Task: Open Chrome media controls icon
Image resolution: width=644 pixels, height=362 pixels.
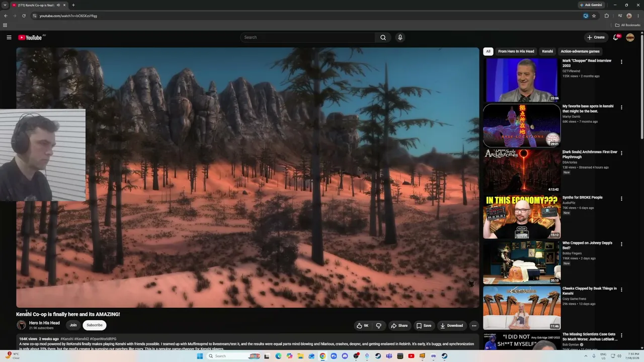Action: 620,16
